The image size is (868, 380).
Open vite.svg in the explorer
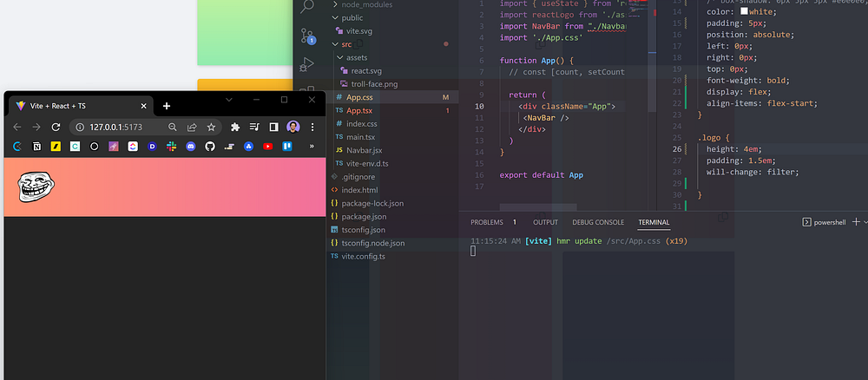(x=359, y=31)
